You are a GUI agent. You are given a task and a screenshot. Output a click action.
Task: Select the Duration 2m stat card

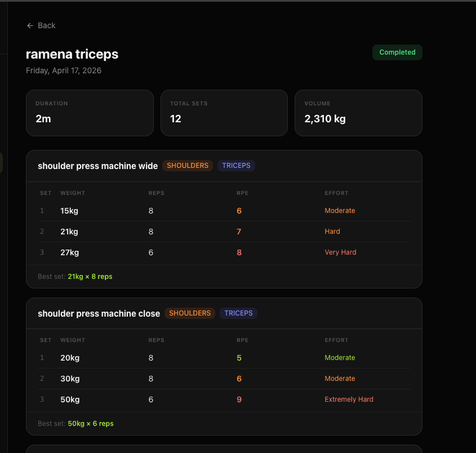(x=90, y=113)
